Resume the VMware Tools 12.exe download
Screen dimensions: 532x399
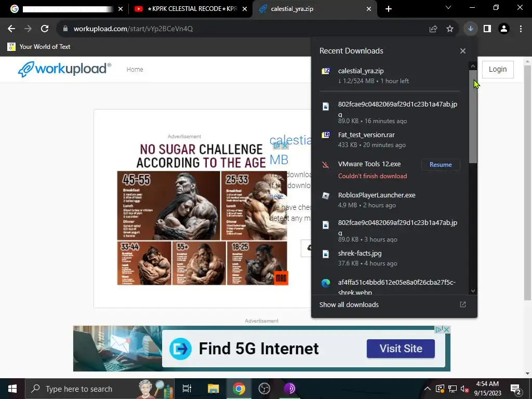pyautogui.click(x=441, y=165)
